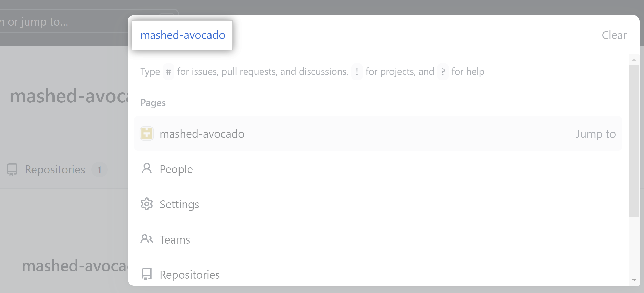Open the People page entry
The height and width of the screenshot is (293, 644).
click(x=378, y=169)
